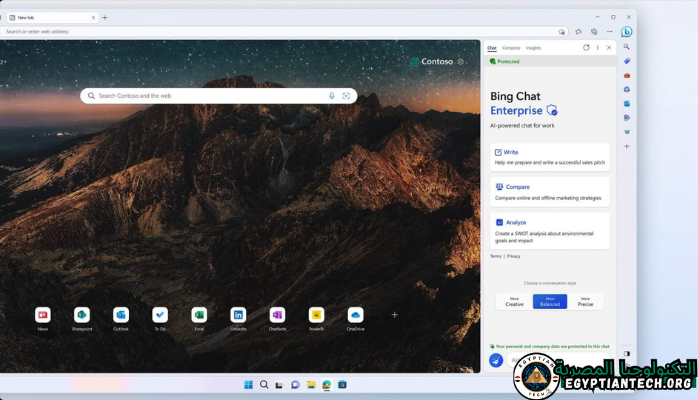This screenshot has height=400, width=698.
Task: Open taskbar Search magnifier
Action: [x=264, y=384]
